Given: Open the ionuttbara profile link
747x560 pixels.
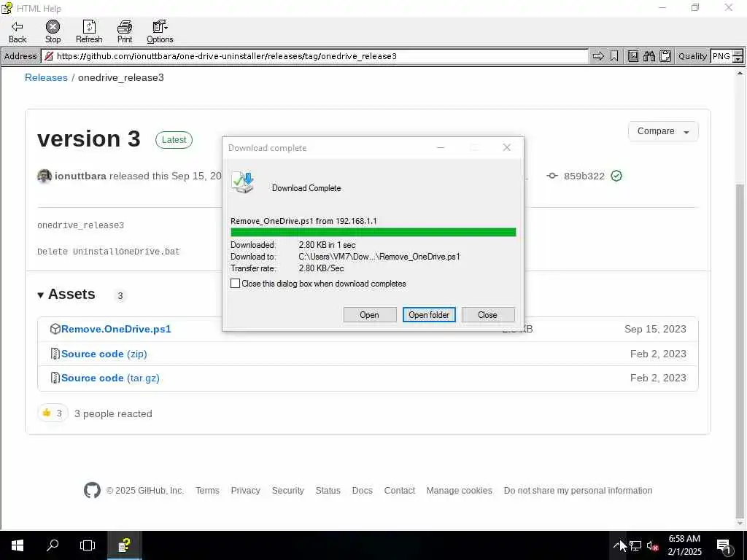Looking at the screenshot, I should [x=80, y=176].
